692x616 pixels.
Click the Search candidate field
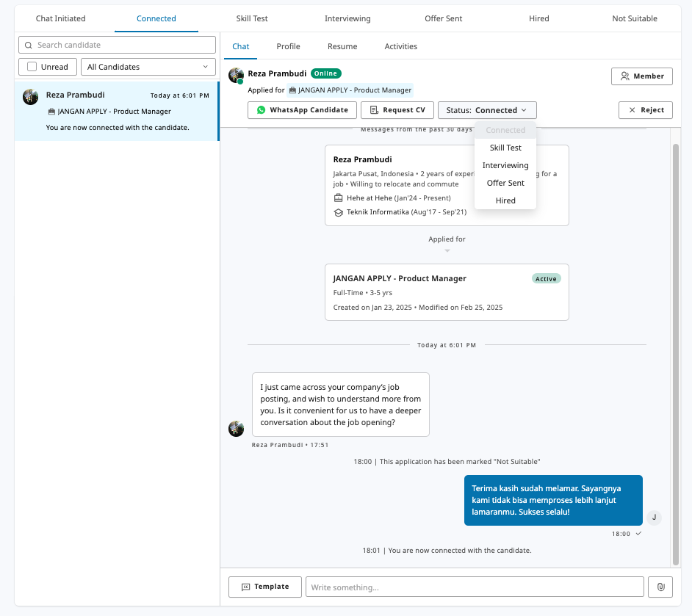tap(117, 45)
